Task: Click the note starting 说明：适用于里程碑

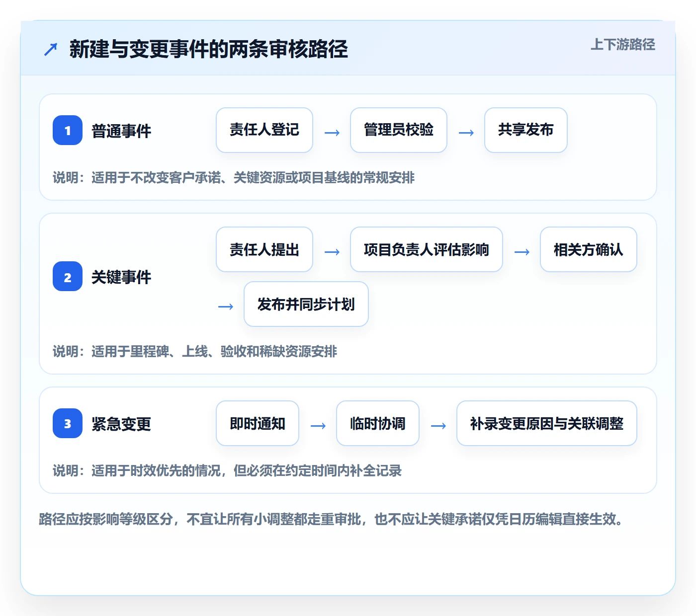Action: pos(195,351)
